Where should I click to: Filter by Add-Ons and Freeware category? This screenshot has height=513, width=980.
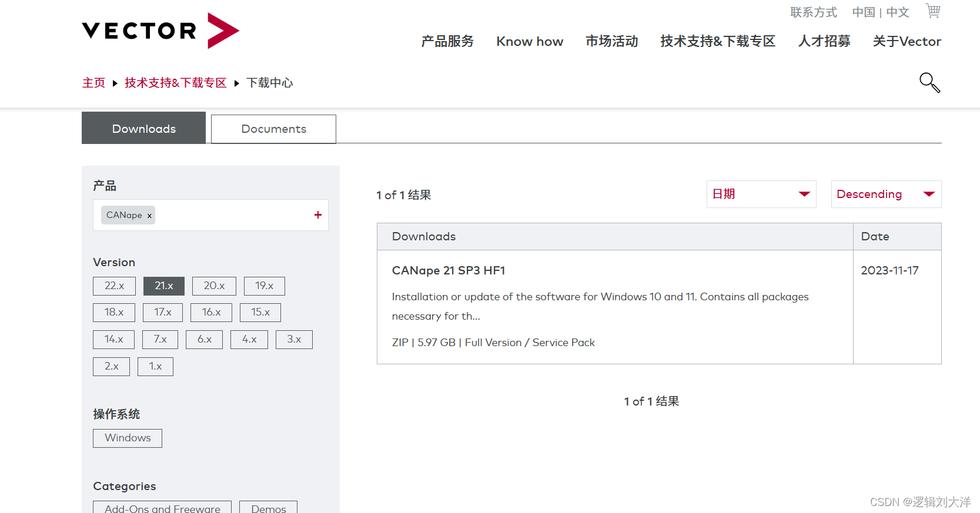(162, 508)
